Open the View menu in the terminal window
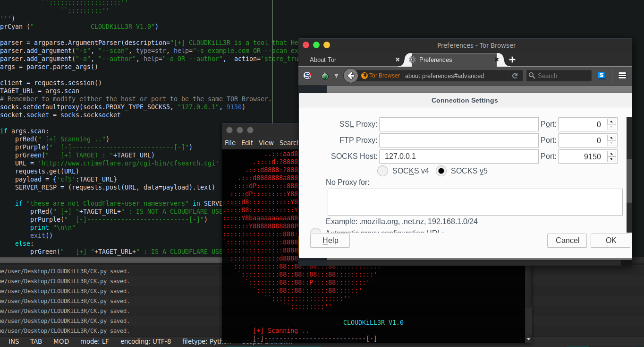Image resolution: width=644 pixels, height=347 pixels. coord(266,143)
